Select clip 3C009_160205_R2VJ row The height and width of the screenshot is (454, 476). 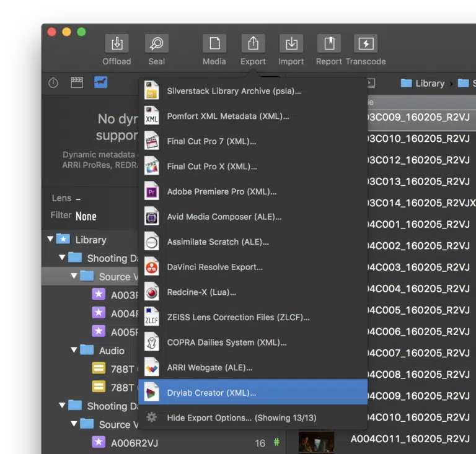click(x=421, y=117)
